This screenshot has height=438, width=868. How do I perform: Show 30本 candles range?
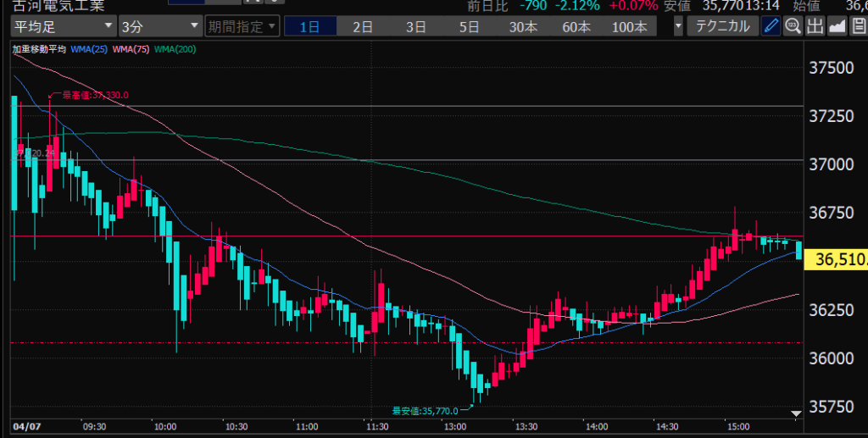point(523,26)
